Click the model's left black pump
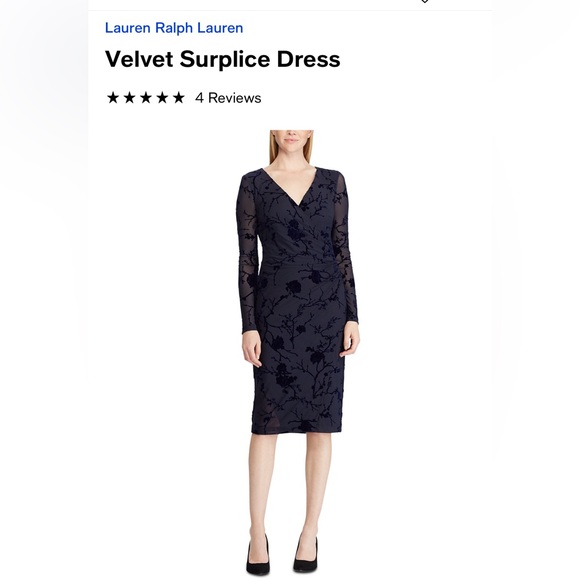Image resolution: width=580 pixels, height=580 pixels. pyautogui.click(x=258, y=558)
